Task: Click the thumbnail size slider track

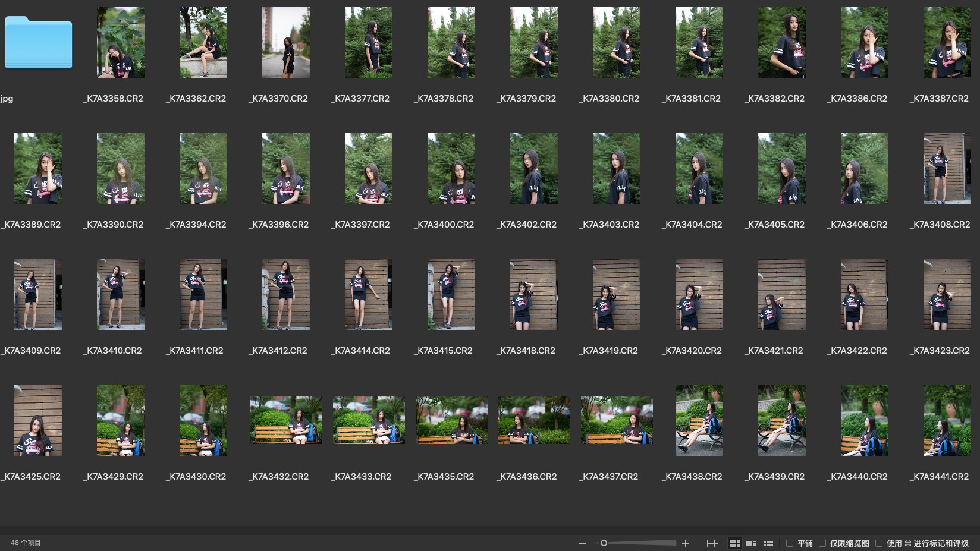Action: click(x=642, y=543)
